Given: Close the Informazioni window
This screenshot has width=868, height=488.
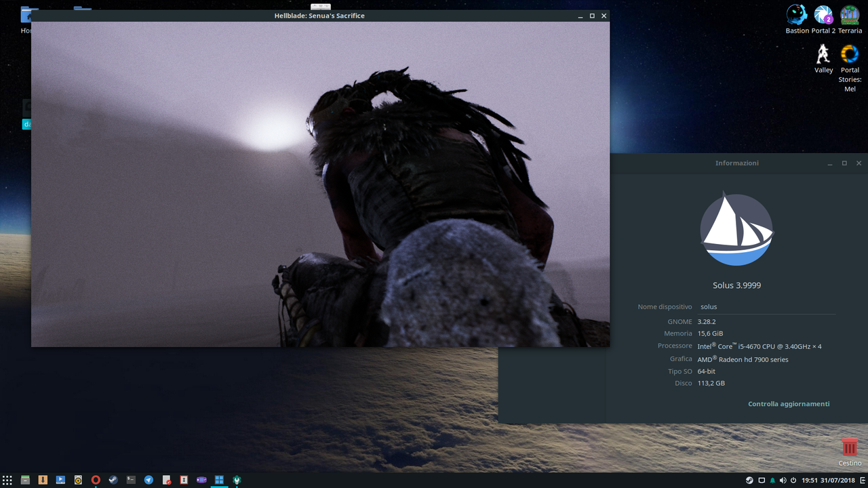Looking at the screenshot, I should (859, 163).
